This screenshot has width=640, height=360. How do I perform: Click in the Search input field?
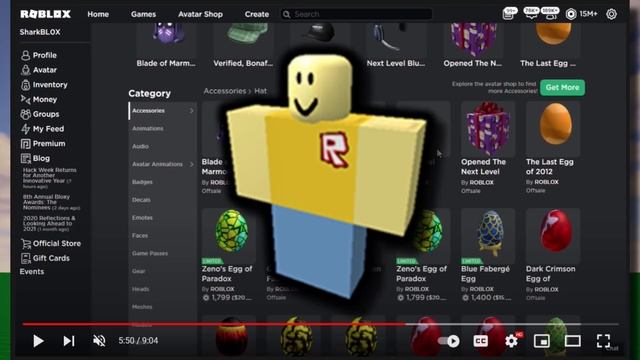[356, 14]
